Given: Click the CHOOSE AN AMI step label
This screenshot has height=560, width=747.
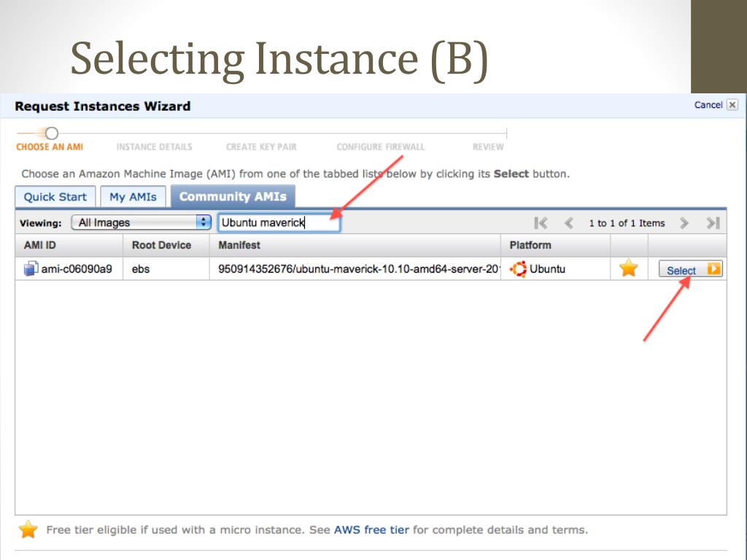Looking at the screenshot, I should click(x=50, y=147).
